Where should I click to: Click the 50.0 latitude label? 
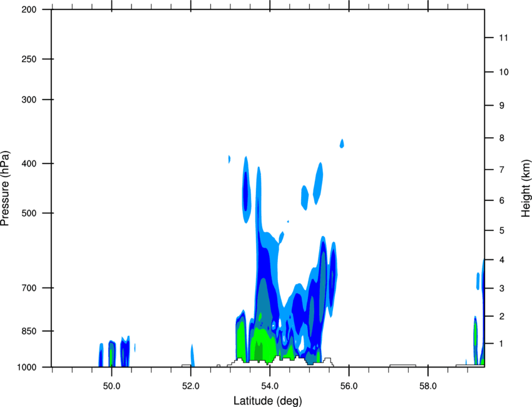pos(111,386)
